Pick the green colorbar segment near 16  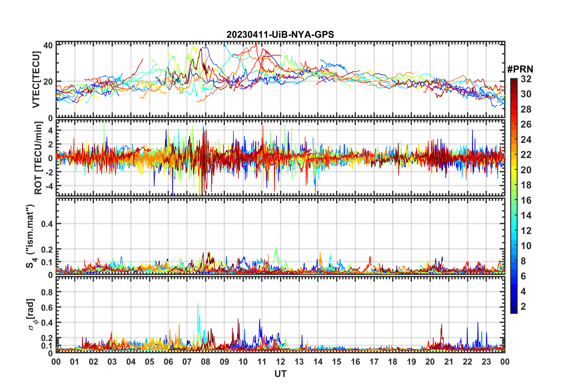click(514, 200)
